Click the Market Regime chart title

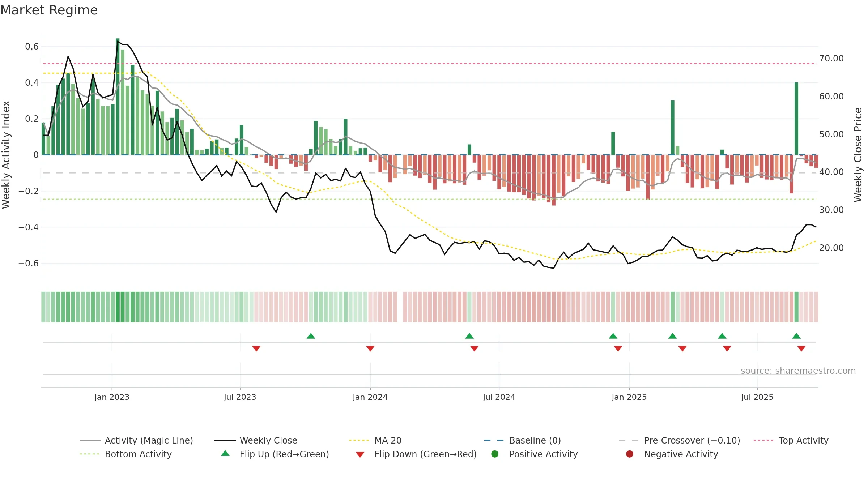[49, 10]
